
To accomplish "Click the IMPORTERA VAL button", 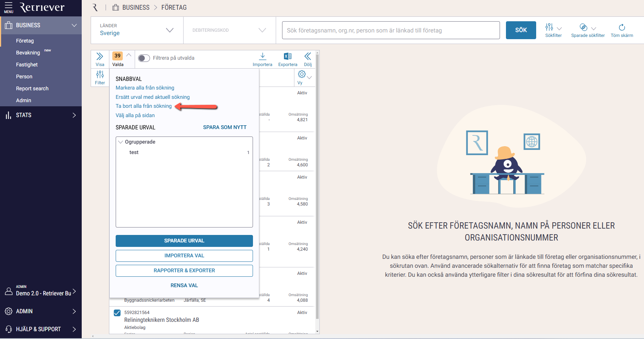I will (x=184, y=256).
